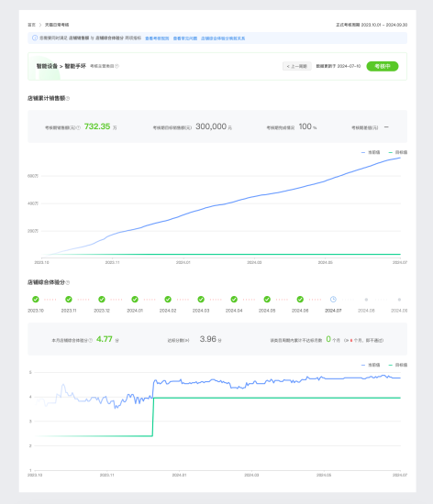The image size is (433, 504).
Task: Open the second blue link in the notice banner
Action: click(x=185, y=38)
